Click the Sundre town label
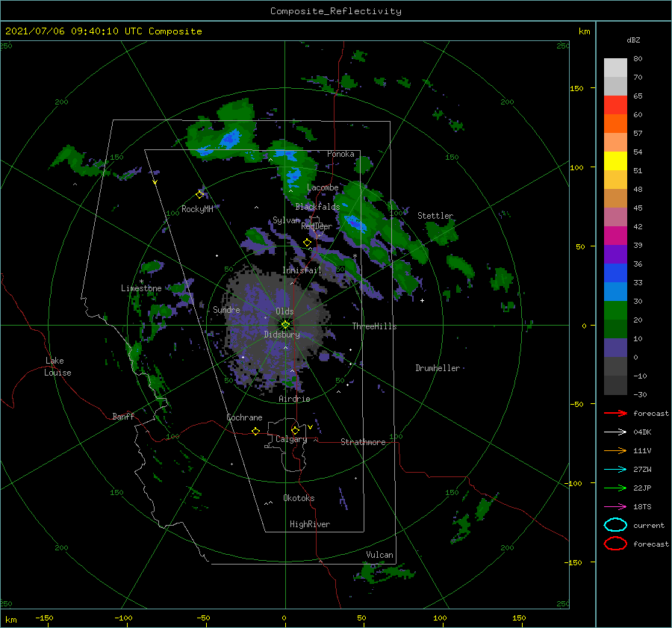This screenshot has width=672, height=628. (226, 310)
